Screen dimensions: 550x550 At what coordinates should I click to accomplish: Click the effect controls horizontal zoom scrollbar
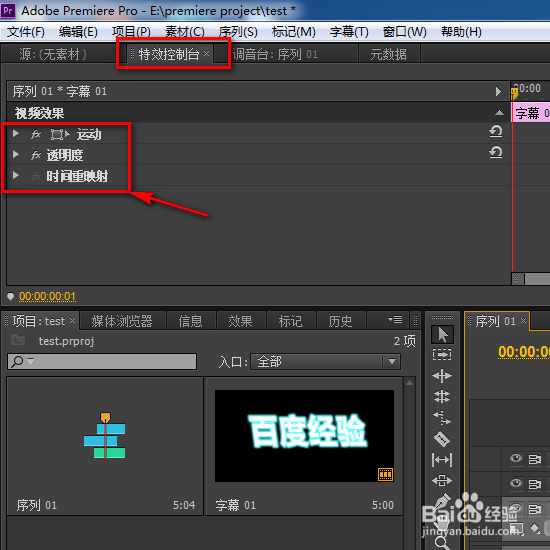click(537, 279)
